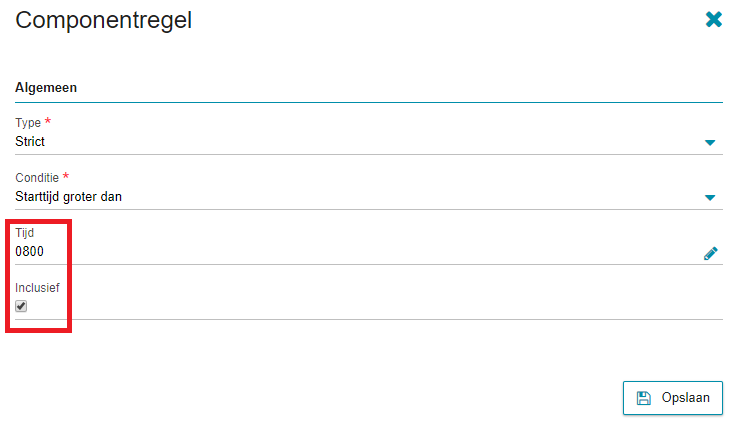Screen dimensions: 738x426
Task: Select the Algemeen section header
Action: 46,88
